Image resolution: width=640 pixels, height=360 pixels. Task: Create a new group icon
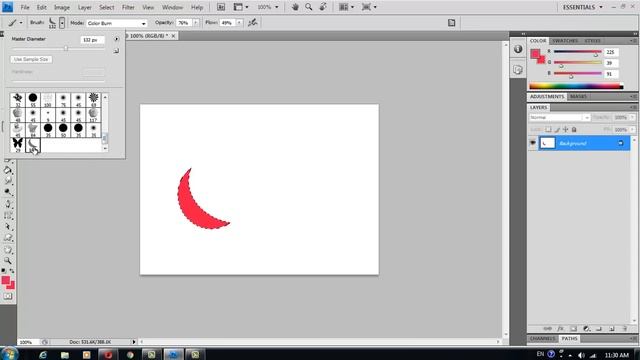(x=599, y=329)
